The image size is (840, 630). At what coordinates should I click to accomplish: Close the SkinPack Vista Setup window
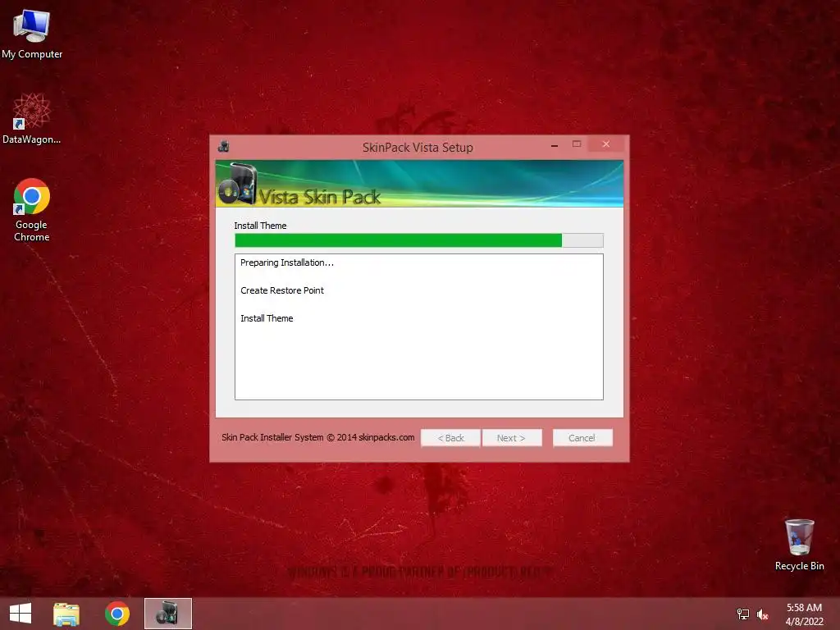606,144
